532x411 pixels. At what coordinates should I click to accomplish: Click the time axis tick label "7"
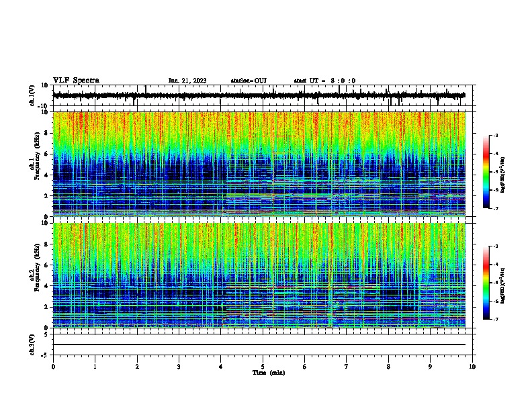347,367
